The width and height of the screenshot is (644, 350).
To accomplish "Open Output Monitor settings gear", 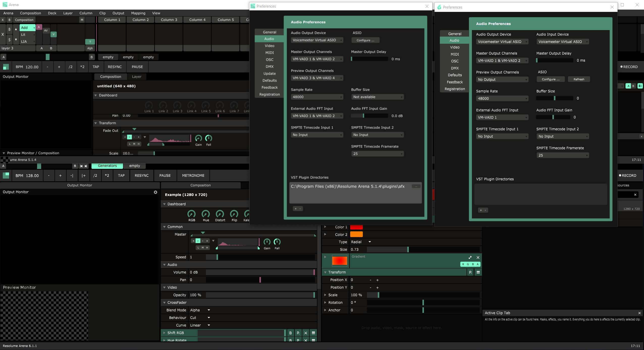I will 155,192.
